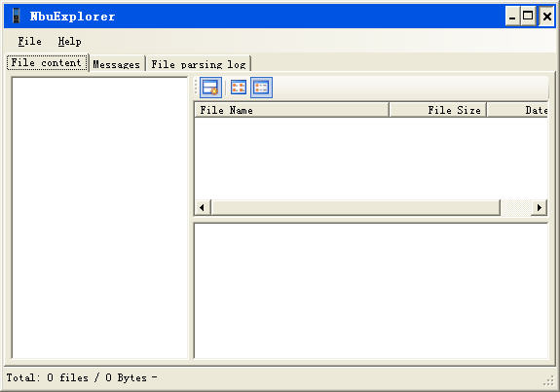Maximize the NbuExplorer window

tap(528, 17)
